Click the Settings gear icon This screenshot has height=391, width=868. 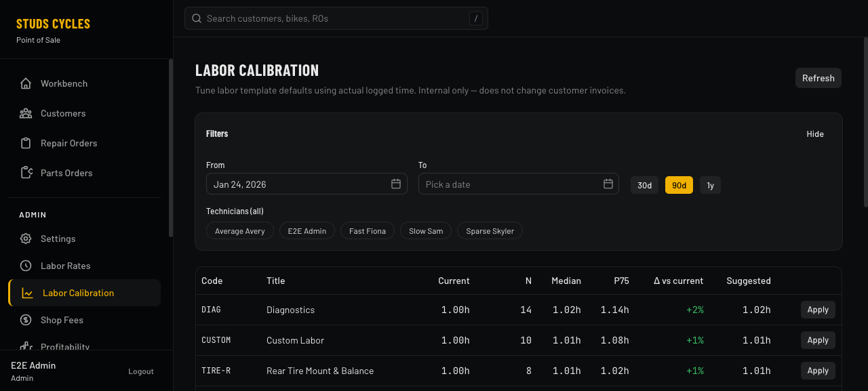[26, 239]
